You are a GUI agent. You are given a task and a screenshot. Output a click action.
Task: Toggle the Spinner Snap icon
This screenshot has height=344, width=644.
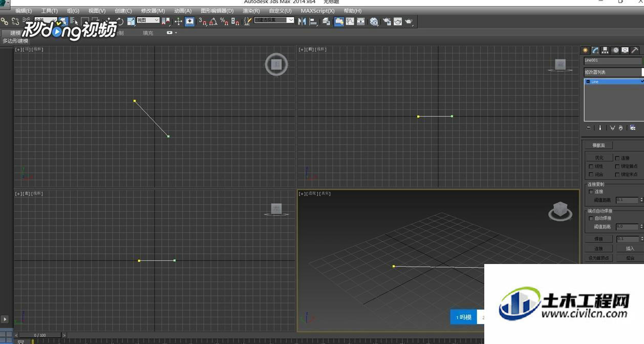[x=235, y=22]
